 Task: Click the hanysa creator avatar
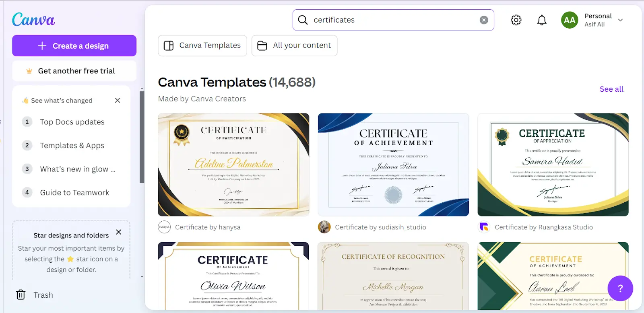coord(164,227)
